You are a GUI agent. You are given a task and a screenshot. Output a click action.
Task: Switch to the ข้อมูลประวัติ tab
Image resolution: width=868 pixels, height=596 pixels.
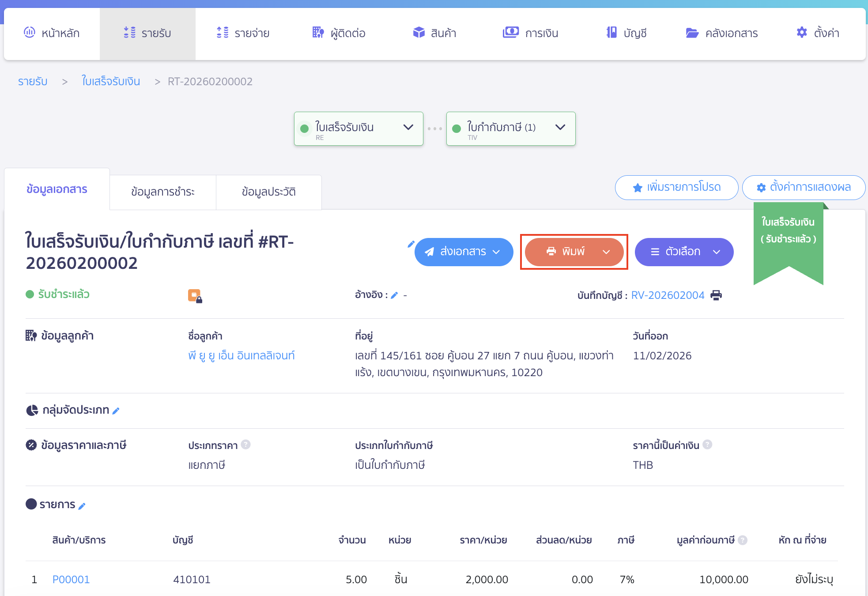pos(268,192)
